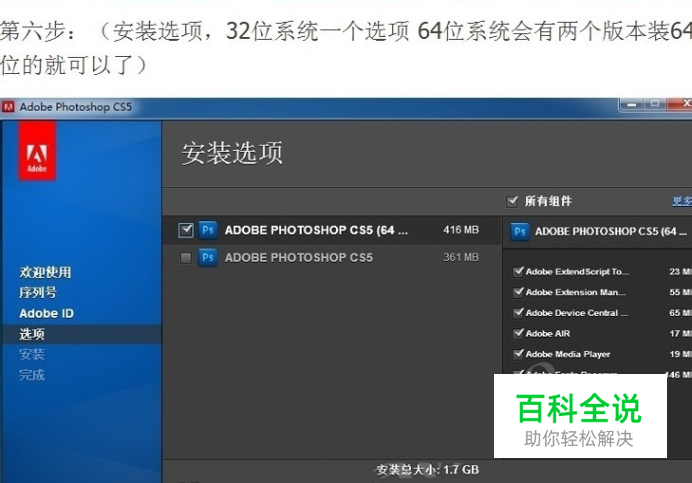This screenshot has height=483, width=692.
Task: Select the ADOBE PHOTOSHOP CS5 361 MB row text
Action: pyautogui.click(x=299, y=257)
